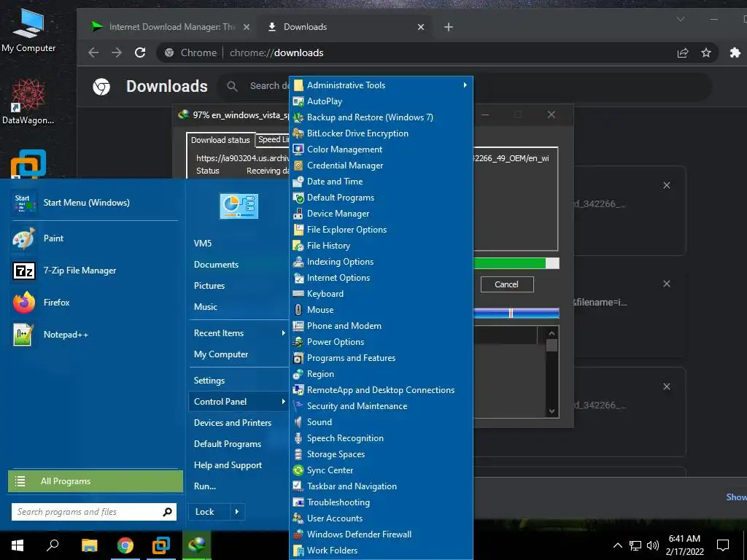The height and width of the screenshot is (560, 747).
Task: Click the Indexing Options icon
Action: pyautogui.click(x=298, y=262)
